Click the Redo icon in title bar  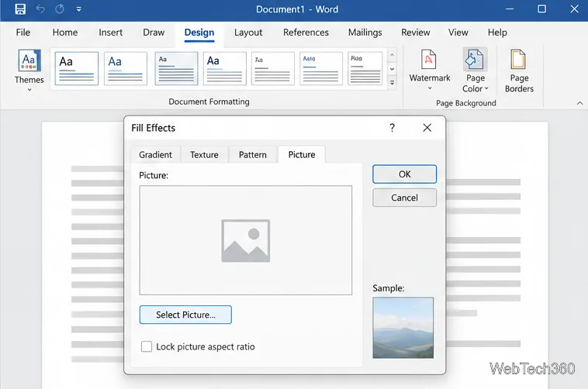click(60, 9)
